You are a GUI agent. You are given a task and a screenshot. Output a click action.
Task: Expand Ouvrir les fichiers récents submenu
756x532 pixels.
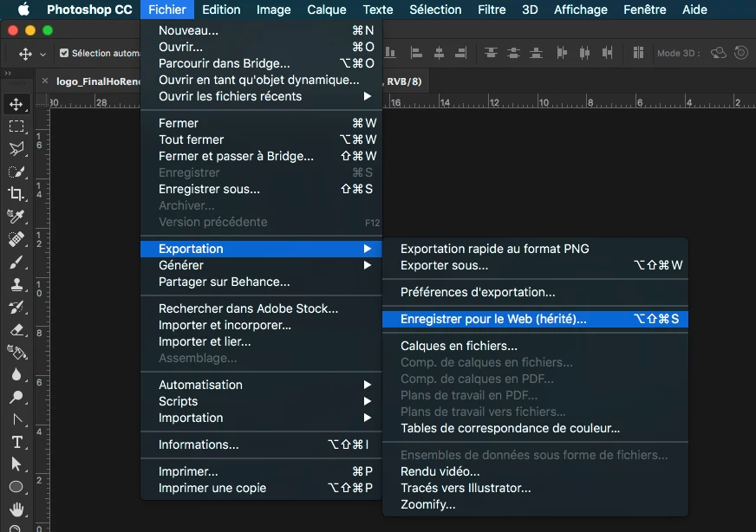tap(368, 96)
